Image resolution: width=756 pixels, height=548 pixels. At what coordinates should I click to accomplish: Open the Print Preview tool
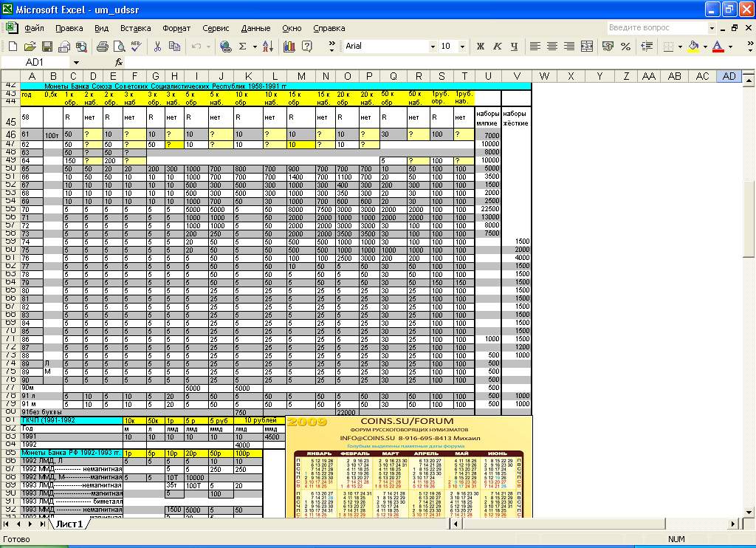click(119, 47)
